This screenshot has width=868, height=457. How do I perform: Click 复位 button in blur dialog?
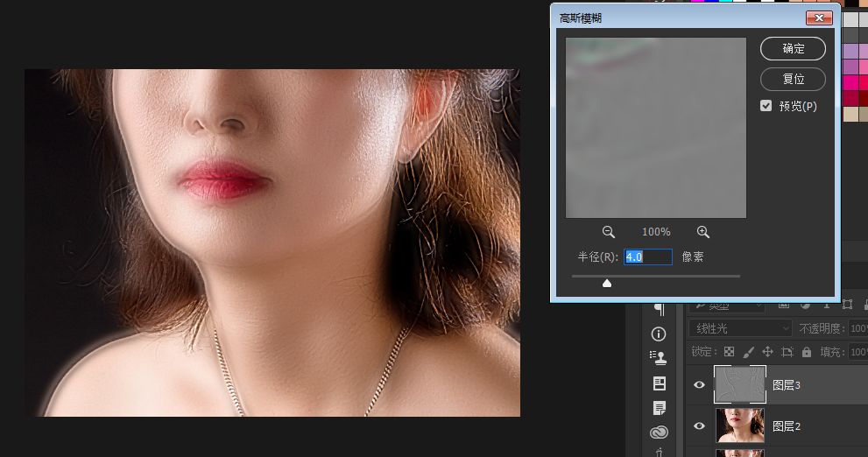[793, 79]
